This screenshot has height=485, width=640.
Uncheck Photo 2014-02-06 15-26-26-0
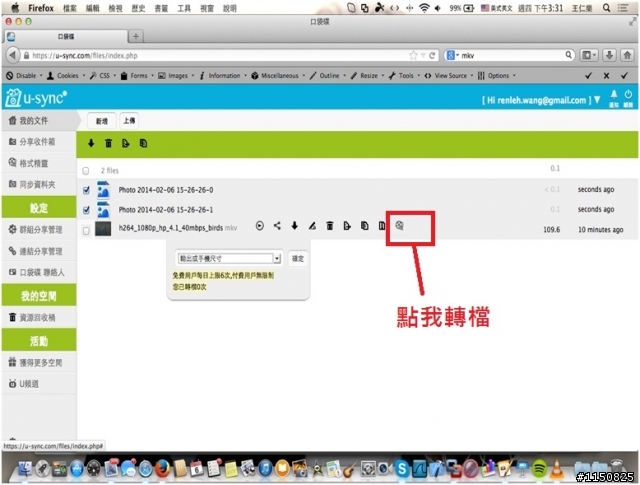coord(86,190)
